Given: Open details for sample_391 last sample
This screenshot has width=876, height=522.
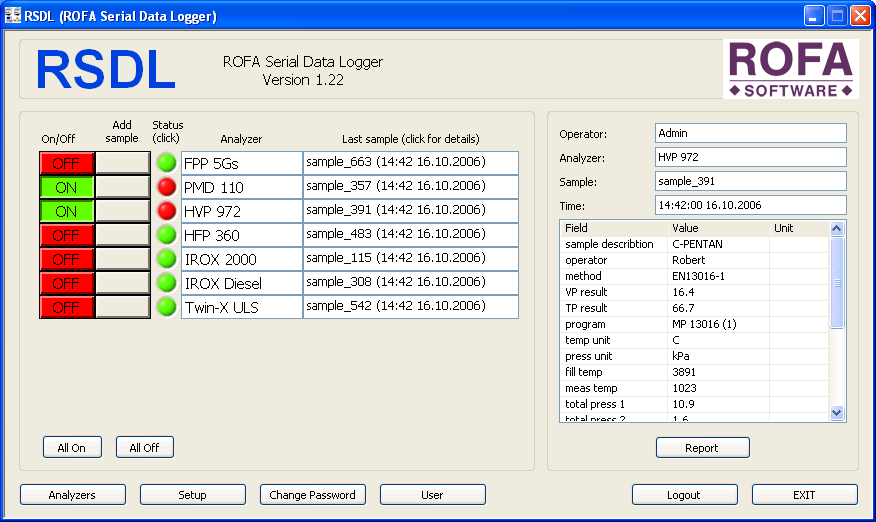Looking at the screenshot, I should coord(411,211).
